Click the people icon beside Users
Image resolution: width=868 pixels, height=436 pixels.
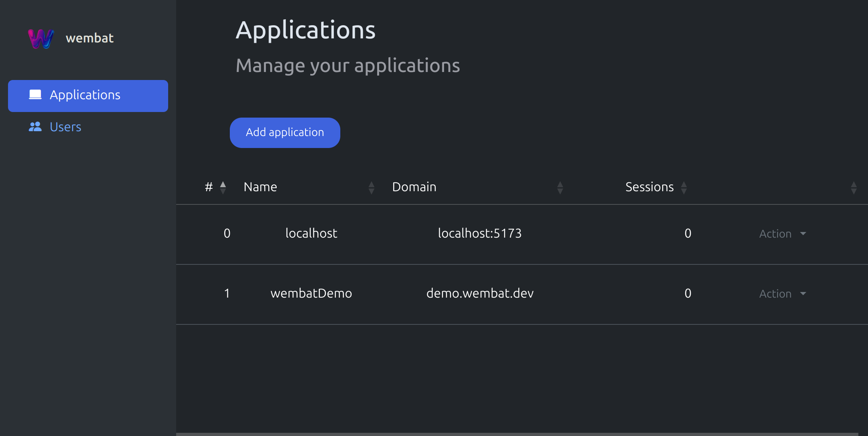35,127
